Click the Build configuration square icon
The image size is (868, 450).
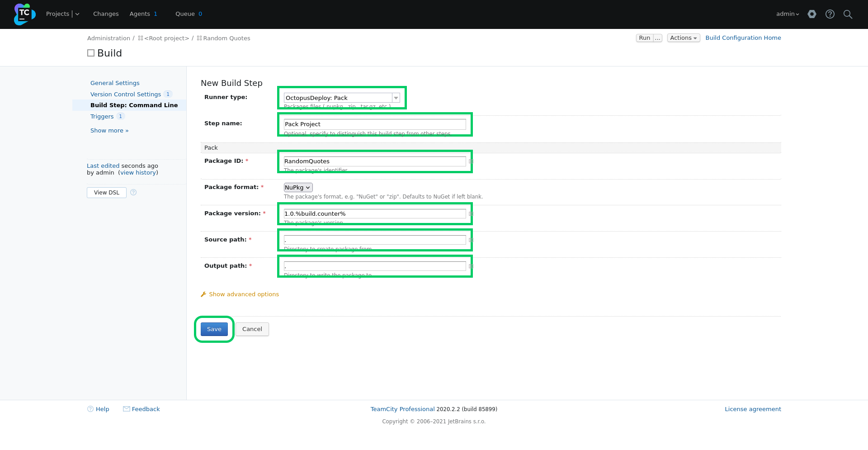pyautogui.click(x=91, y=53)
